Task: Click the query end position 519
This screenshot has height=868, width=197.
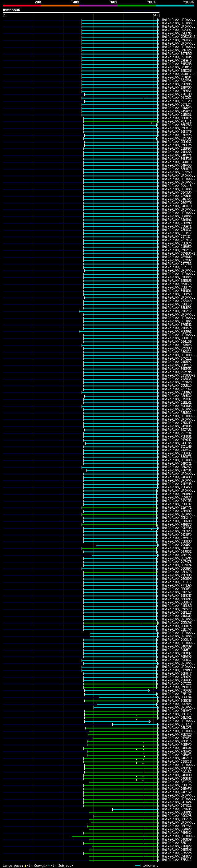Action: tap(155, 15)
